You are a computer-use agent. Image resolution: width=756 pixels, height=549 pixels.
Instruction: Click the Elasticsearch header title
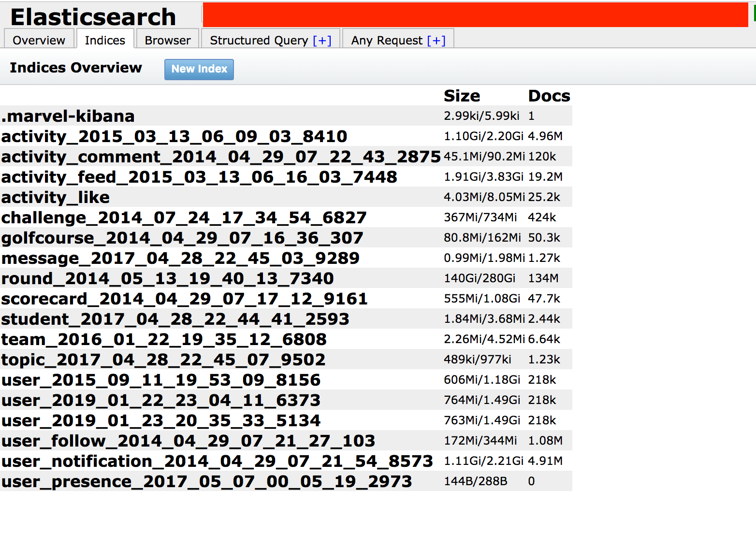(93, 17)
